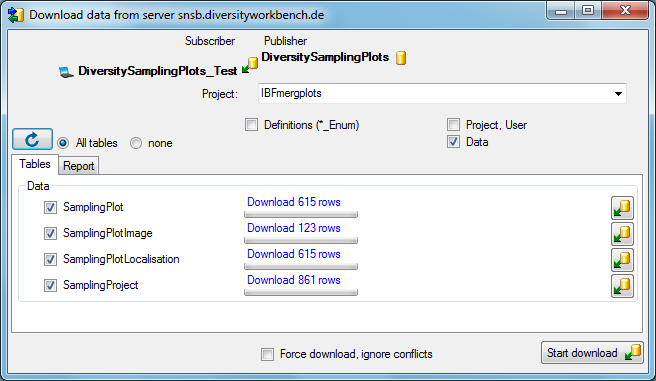This screenshot has height=381, width=656.
Task: Select the All tables radio button
Action: click(63, 143)
